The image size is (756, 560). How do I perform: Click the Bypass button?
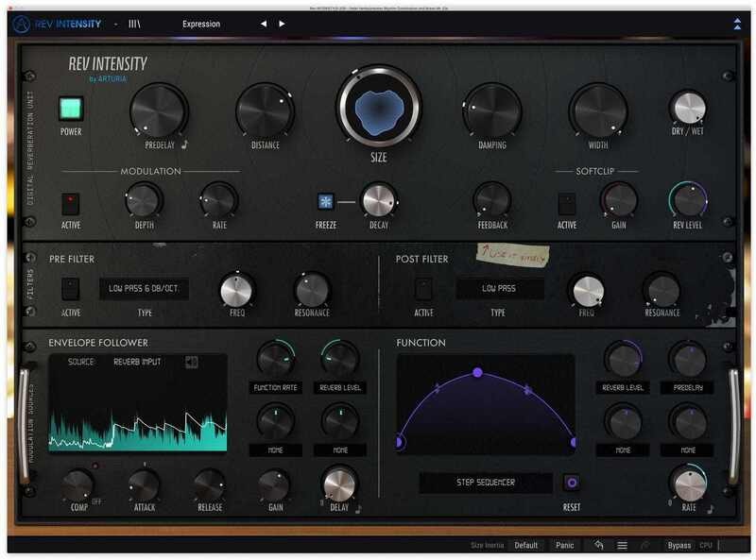click(x=679, y=545)
